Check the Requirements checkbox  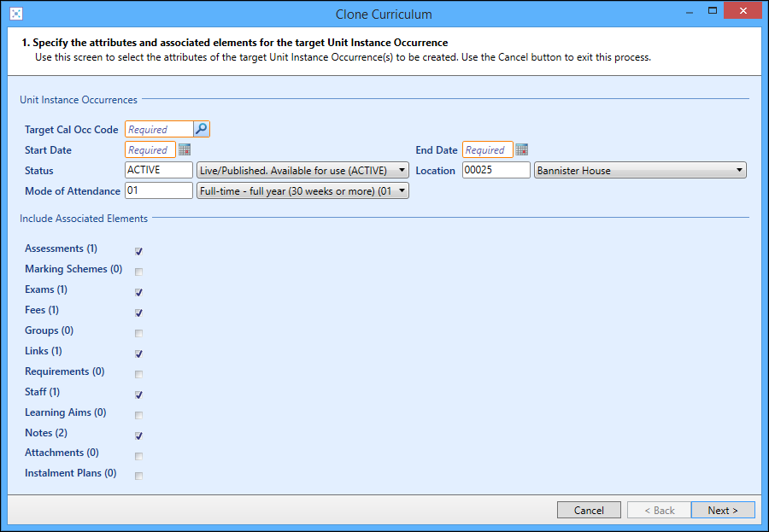coord(138,374)
